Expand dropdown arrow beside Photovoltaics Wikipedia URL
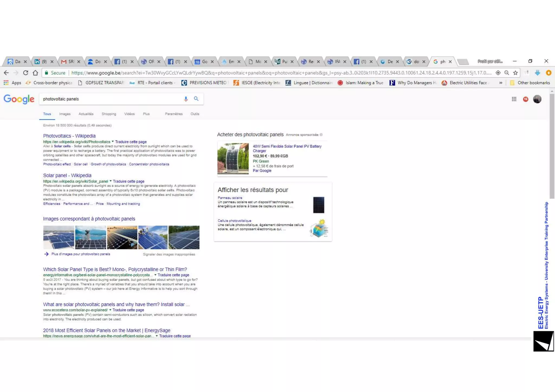Image resolution: width=555 pixels, height=392 pixels. (x=113, y=142)
